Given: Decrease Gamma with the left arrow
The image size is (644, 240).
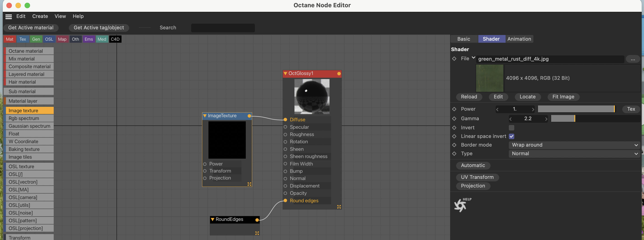Looking at the screenshot, I should (510, 119).
